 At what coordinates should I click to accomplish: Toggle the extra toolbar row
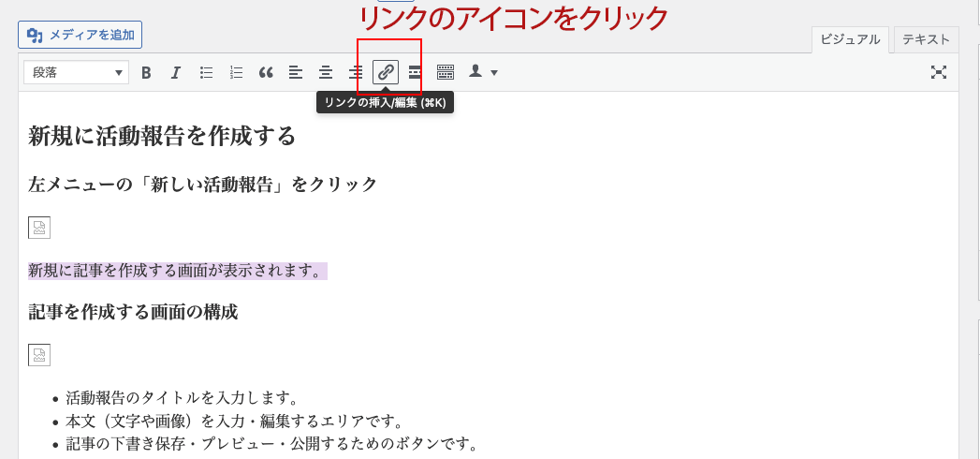[x=446, y=72]
